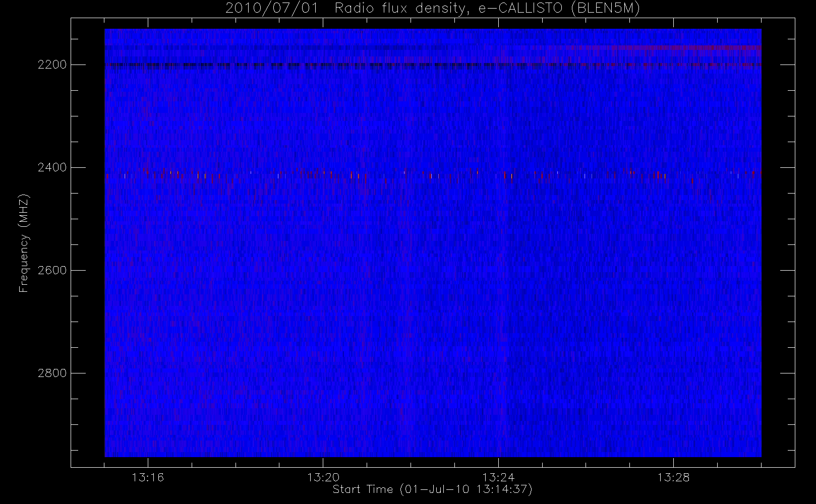This screenshot has width=816, height=504.
Task: Click the 2600 frequency tick label
Action: coord(52,270)
